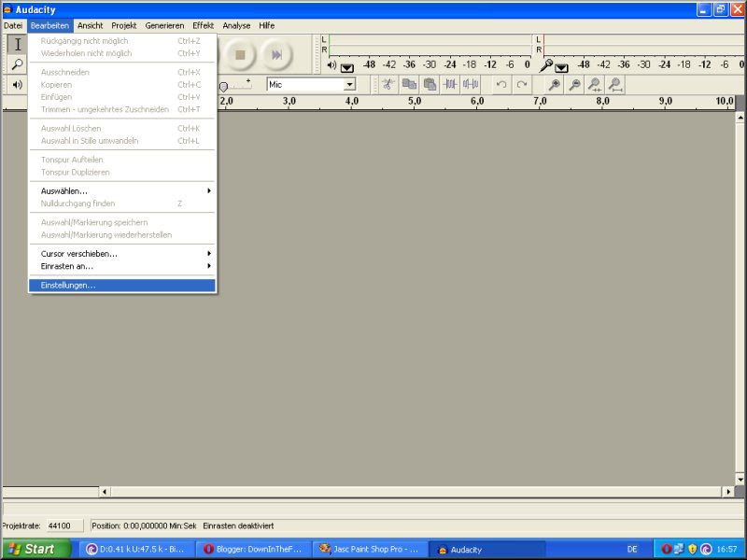
Task: Adjust the input volume slider knob
Action: [x=223, y=87]
